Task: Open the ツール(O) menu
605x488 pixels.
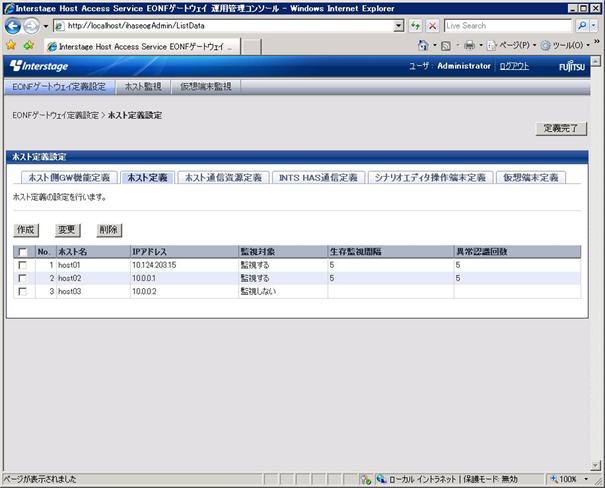Action: click(x=565, y=46)
